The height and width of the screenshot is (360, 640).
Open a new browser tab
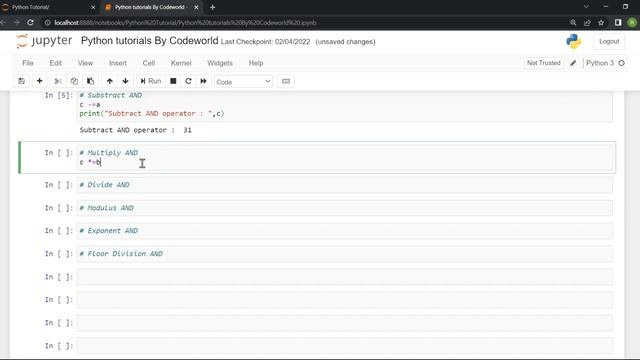coord(213,7)
